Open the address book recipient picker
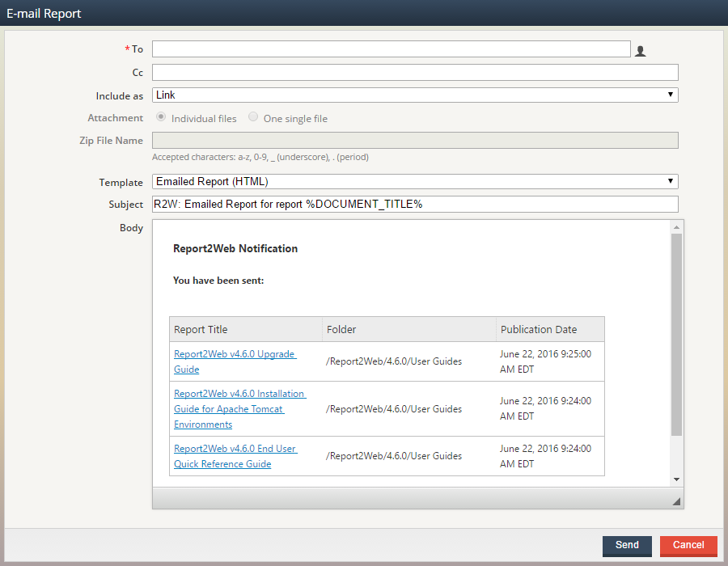Viewport: 728px width, 566px height. 640,49
